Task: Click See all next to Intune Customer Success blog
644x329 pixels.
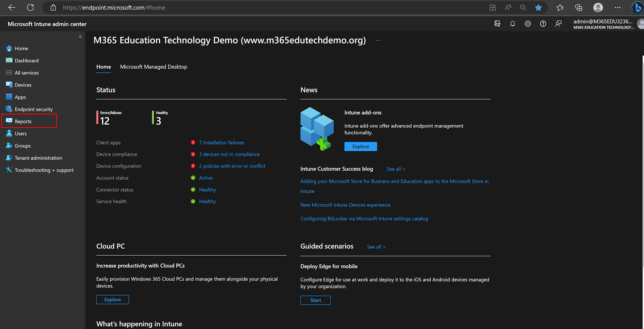Action: (396, 169)
